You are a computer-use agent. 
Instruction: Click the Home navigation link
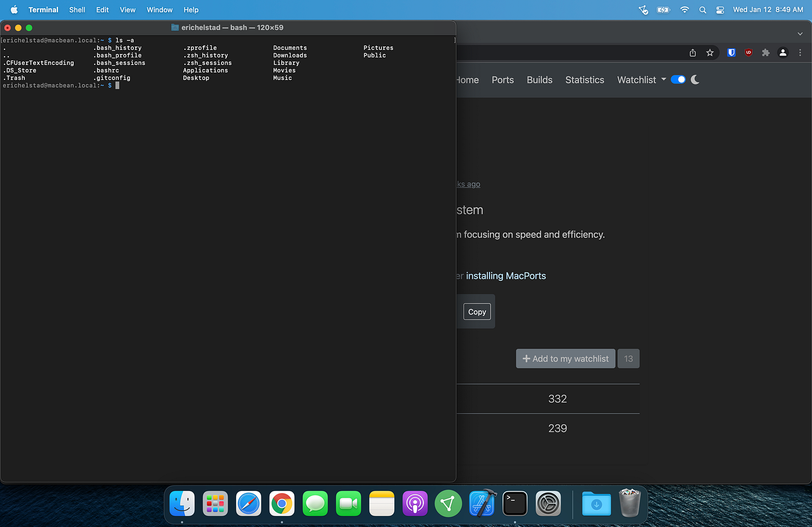click(467, 80)
